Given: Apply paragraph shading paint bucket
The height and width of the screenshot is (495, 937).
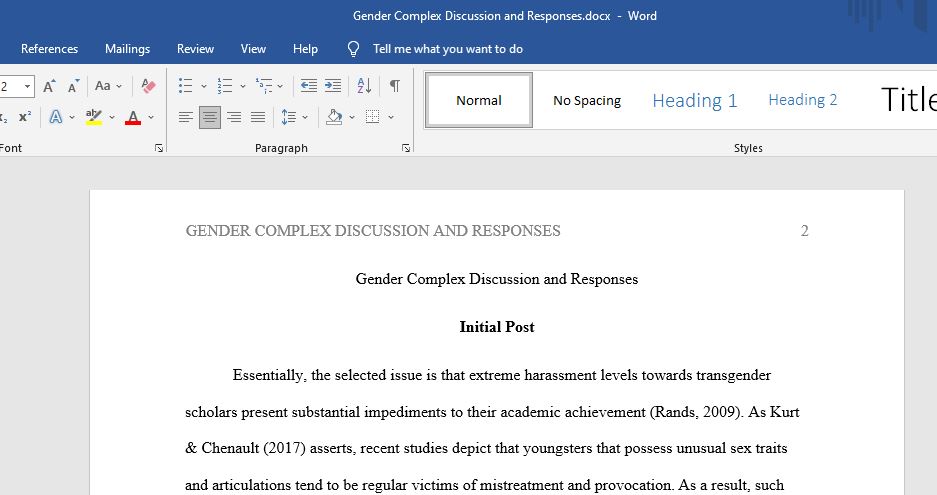Looking at the screenshot, I should (x=334, y=117).
